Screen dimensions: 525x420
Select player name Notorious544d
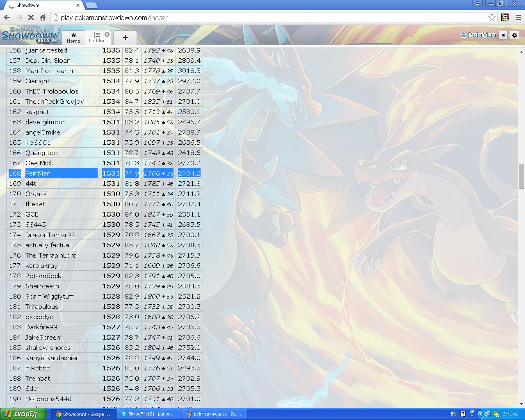pos(48,399)
